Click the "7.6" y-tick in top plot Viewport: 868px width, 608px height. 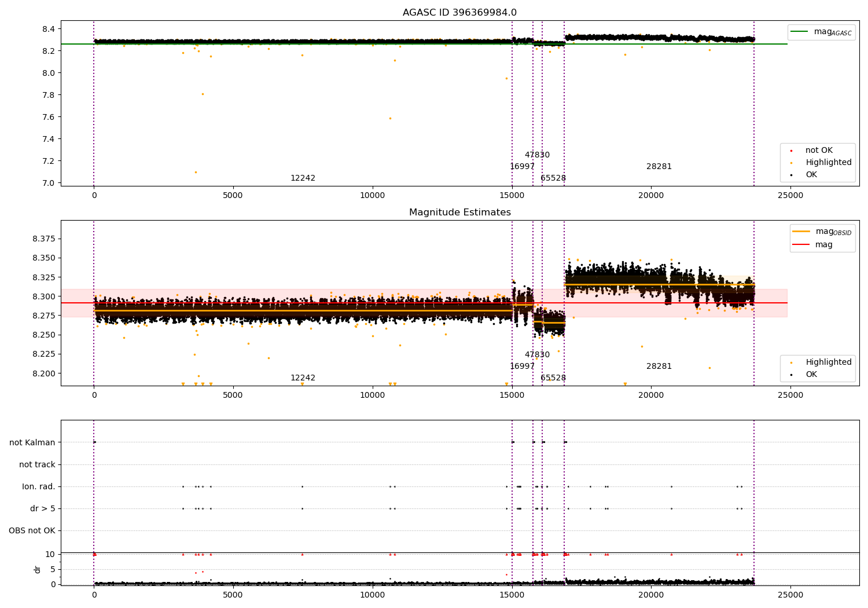(49, 117)
